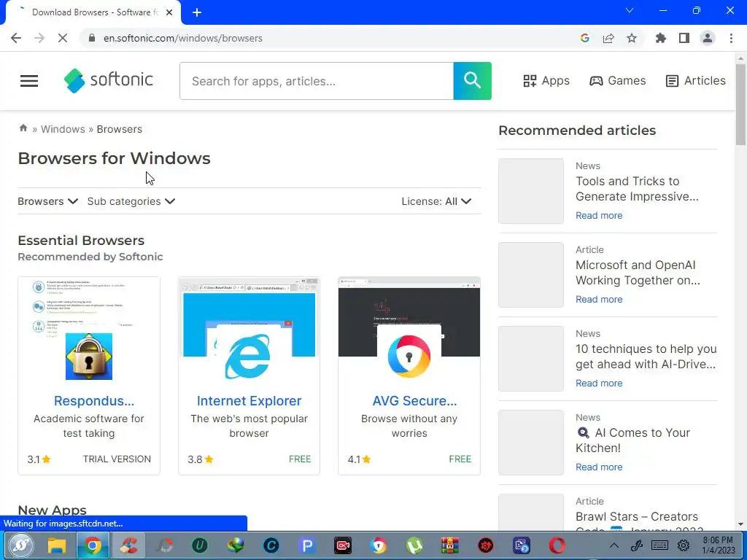Expand the Browsers category dropdown
The width and height of the screenshot is (747, 560).
[47, 201]
